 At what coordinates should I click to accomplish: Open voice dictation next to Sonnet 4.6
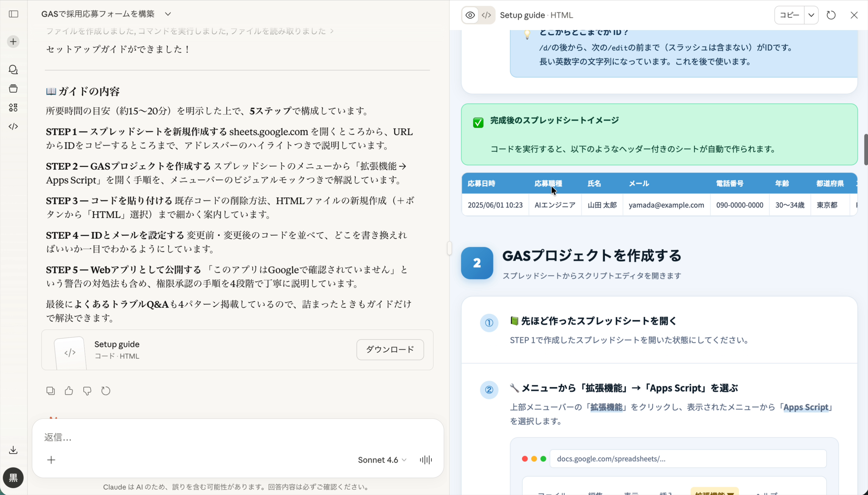[425, 460]
